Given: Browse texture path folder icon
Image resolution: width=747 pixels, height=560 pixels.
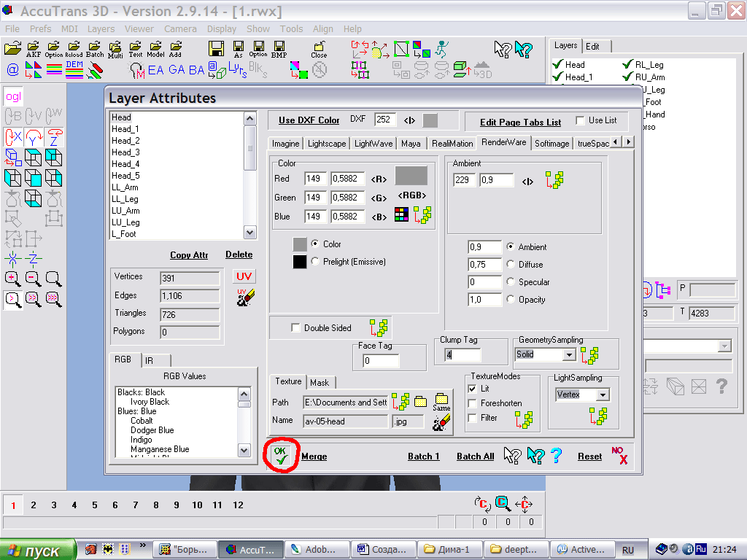Looking at the screenshot, I should click(x=421, y=402).
